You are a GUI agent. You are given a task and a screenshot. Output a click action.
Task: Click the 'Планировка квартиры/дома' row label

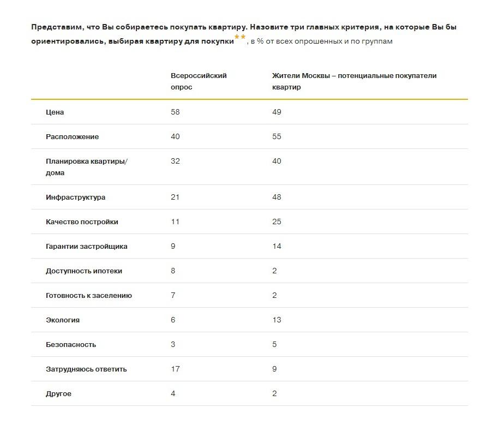tap(86, 167)
